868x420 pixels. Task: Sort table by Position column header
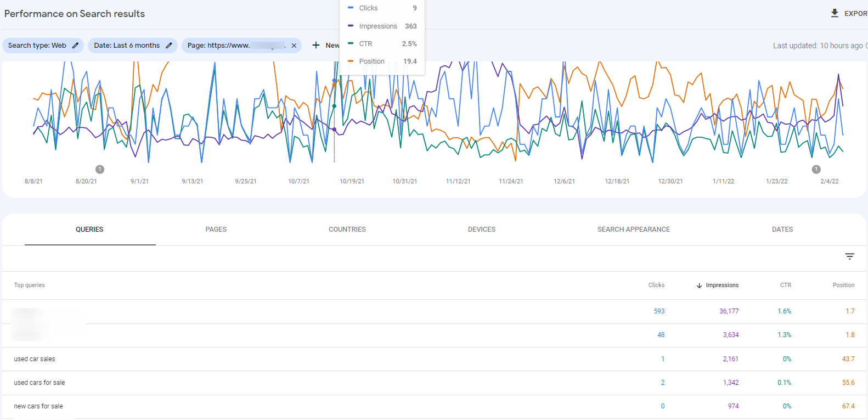point(843,285)
